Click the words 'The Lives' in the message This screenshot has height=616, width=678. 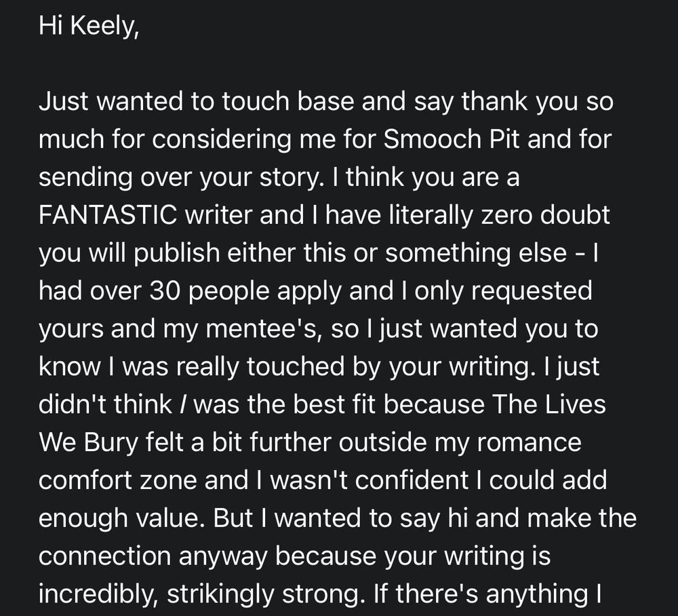click(x=549, y=404)
